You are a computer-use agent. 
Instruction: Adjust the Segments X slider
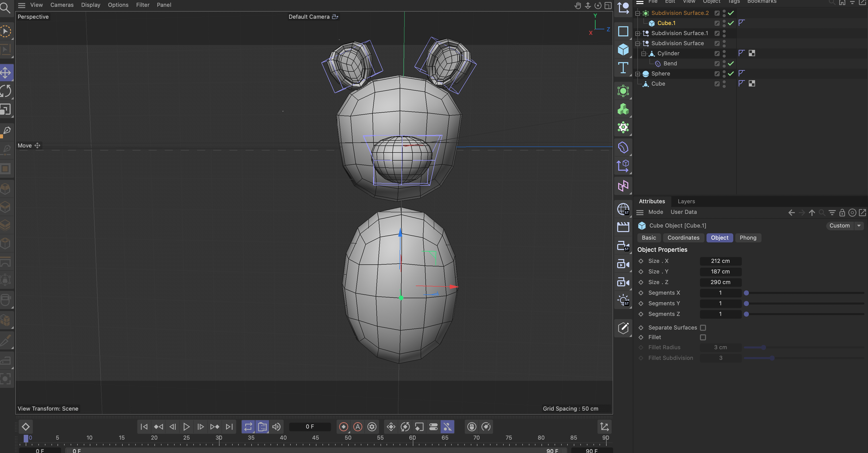pos(746,293)
